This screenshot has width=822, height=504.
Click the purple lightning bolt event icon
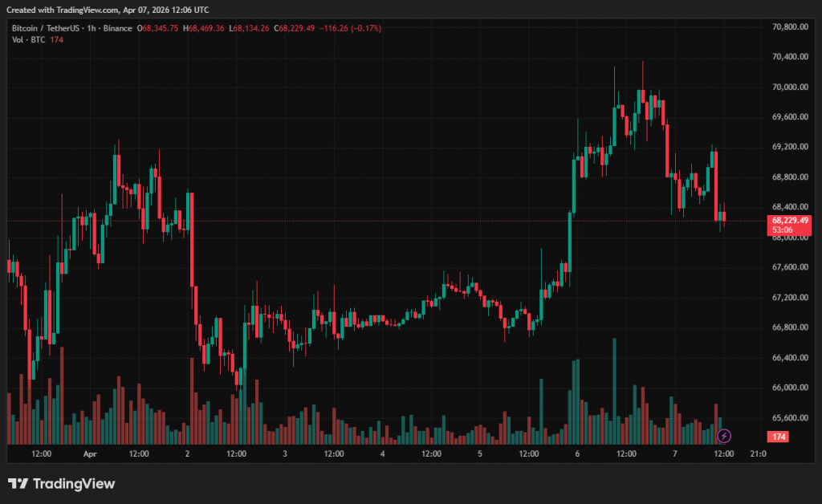(x=724, y=436)
